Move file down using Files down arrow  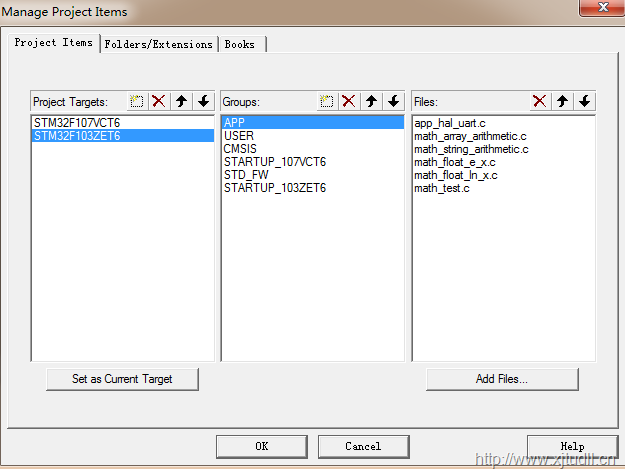click(x=584, y=102)
